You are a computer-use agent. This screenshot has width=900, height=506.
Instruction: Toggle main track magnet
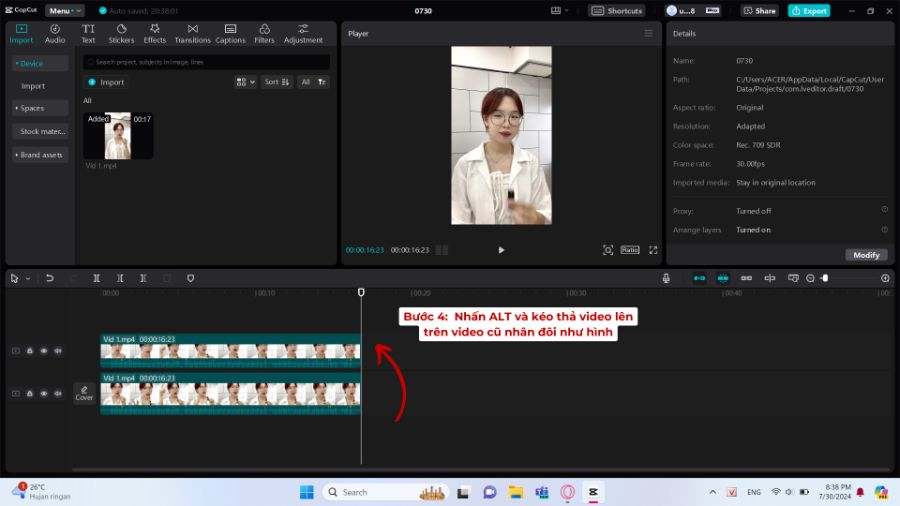pos(700,278)
